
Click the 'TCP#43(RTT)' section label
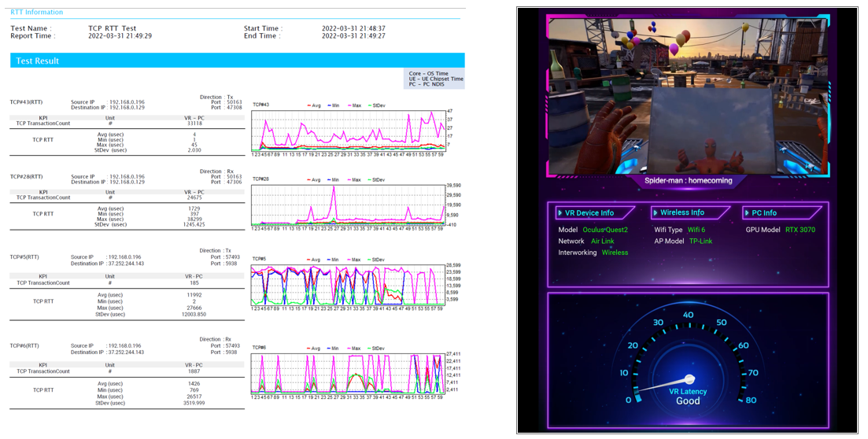26,102
